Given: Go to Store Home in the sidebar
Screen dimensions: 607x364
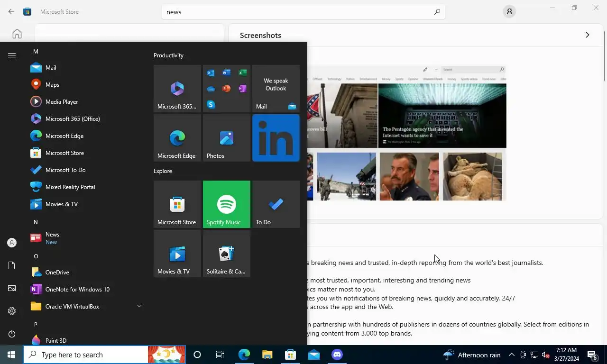Looking at the screenshot, I should click(17, 34).
